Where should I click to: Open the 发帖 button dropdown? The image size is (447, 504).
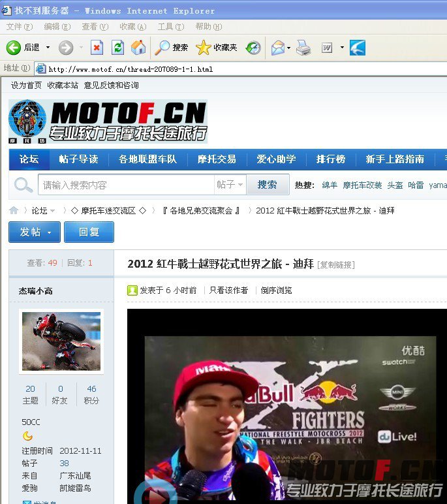(49, 232)
